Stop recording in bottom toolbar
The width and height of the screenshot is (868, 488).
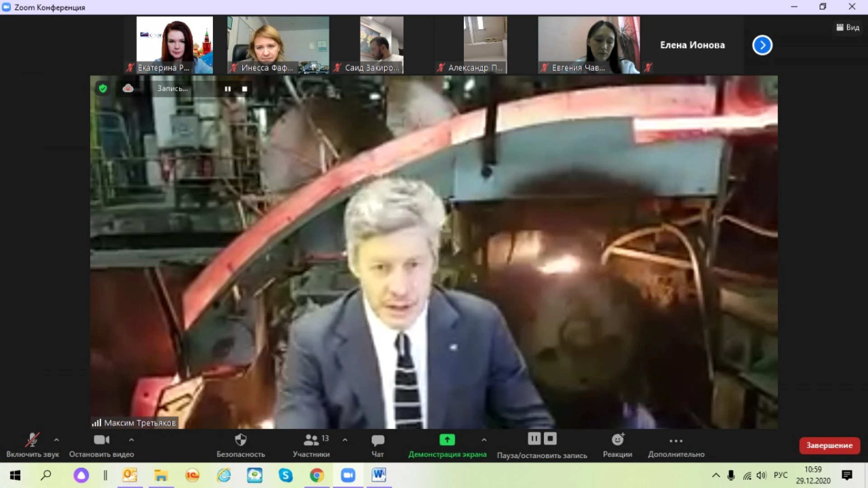(550, 438)
